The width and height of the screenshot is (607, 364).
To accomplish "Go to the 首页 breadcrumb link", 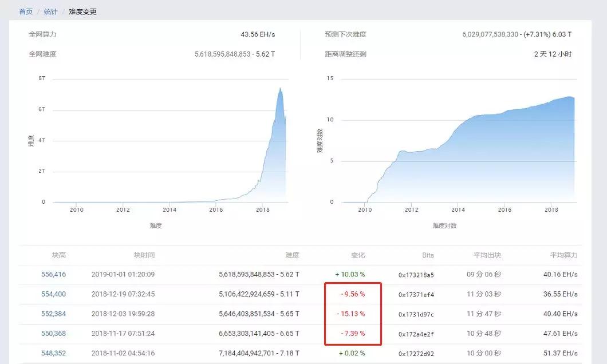I will 26,11.
